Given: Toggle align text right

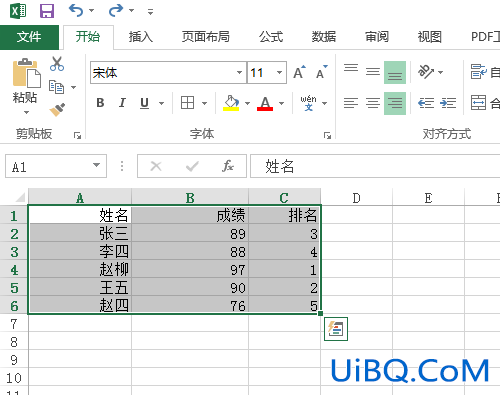Looking at the screenshot, I should (x=395, y=103).
